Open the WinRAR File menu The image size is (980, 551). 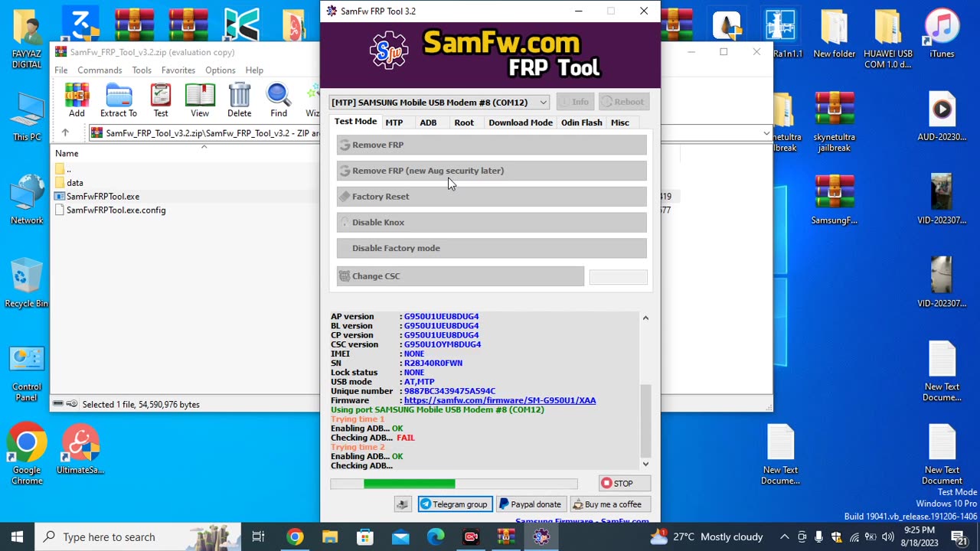61,70
